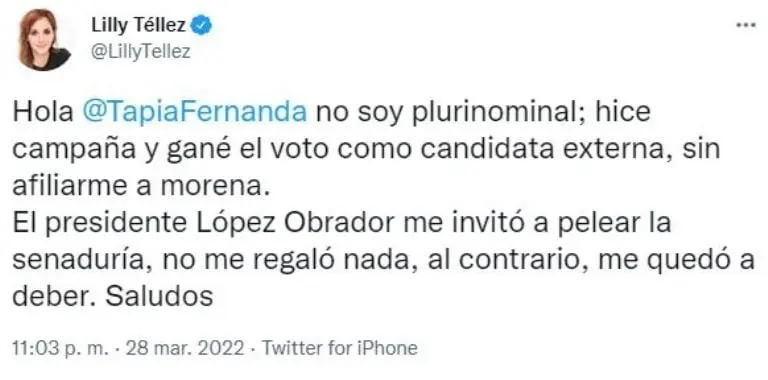This screenshot has height=380, width=768.
Task: Click the words El presidente
Action: coord(99,224)
